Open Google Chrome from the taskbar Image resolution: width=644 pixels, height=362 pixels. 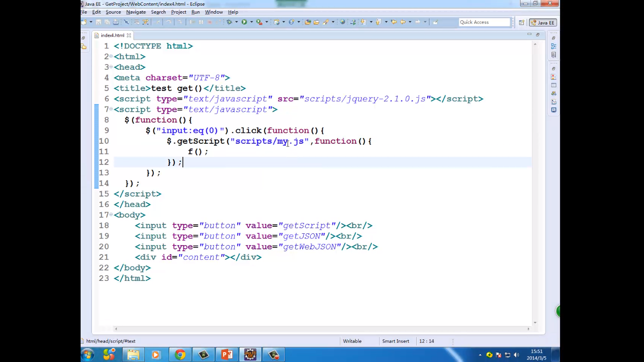click(180, 354)
